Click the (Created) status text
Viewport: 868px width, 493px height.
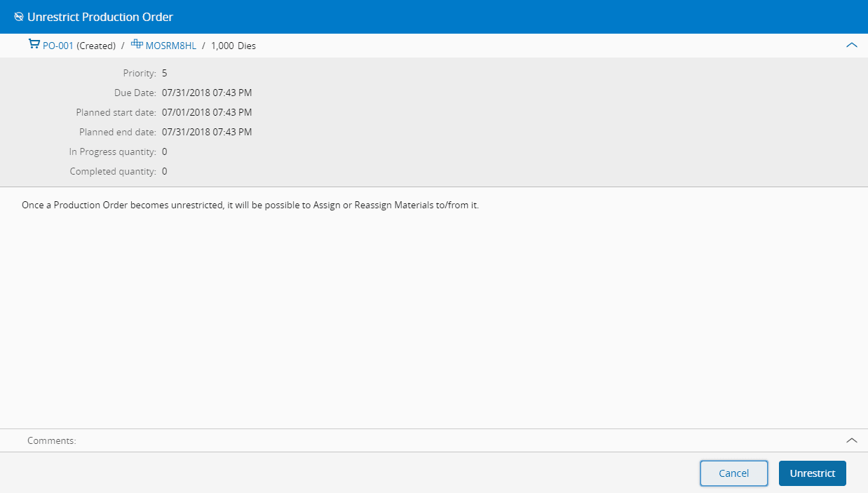(96, 46)
